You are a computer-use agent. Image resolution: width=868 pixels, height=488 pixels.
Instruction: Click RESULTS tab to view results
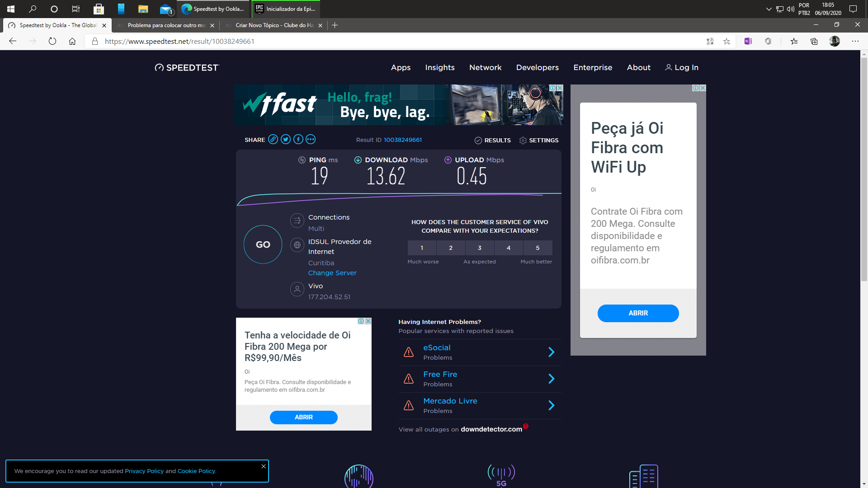tap(492, 140)
